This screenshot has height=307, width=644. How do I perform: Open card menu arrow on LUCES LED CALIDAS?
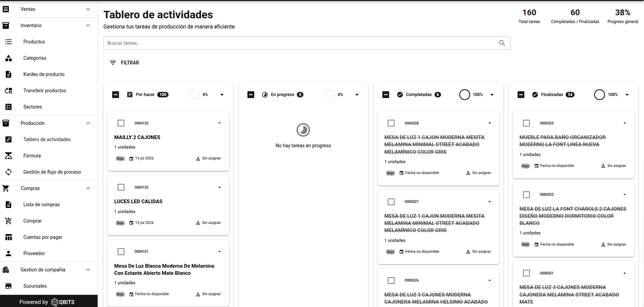coord(219,187)
